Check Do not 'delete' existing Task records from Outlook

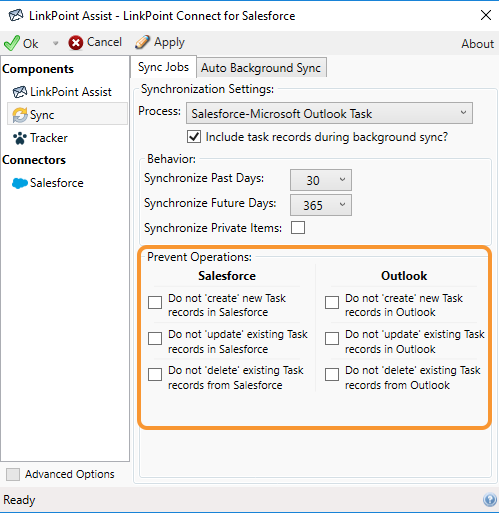pyautogui.click(x=332, y=374)
